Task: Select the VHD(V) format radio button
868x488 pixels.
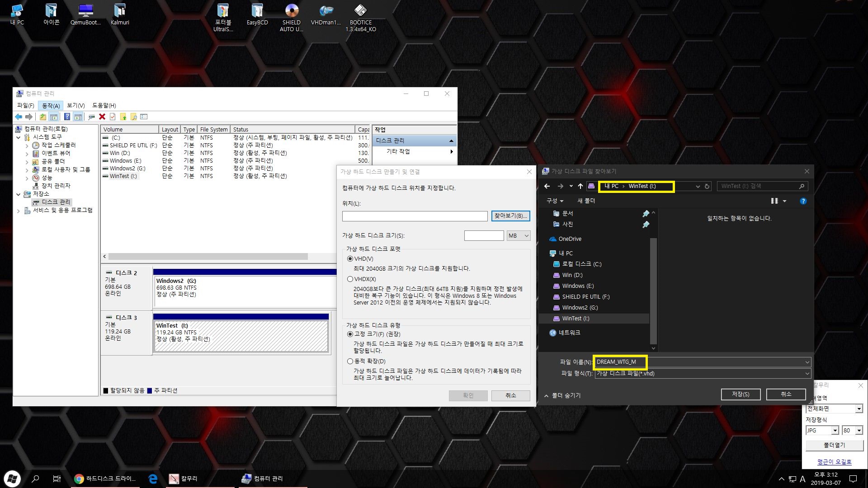Action: pos(350,259)
